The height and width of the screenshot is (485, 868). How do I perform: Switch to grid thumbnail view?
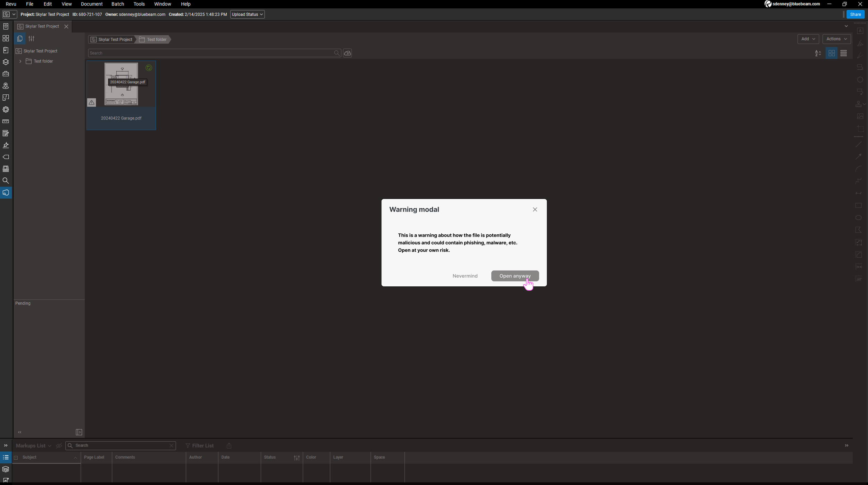[832, 53]
